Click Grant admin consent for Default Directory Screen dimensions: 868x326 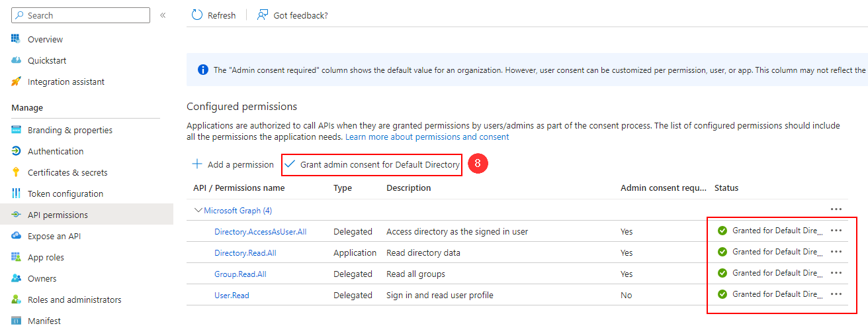(x=372, y=164)
